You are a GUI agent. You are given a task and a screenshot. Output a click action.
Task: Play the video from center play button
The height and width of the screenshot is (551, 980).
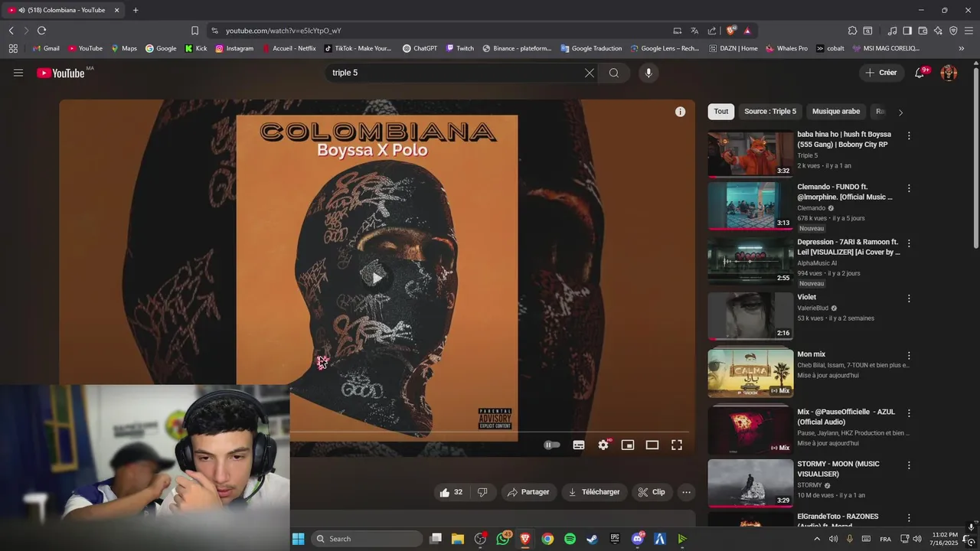(377, 278)
